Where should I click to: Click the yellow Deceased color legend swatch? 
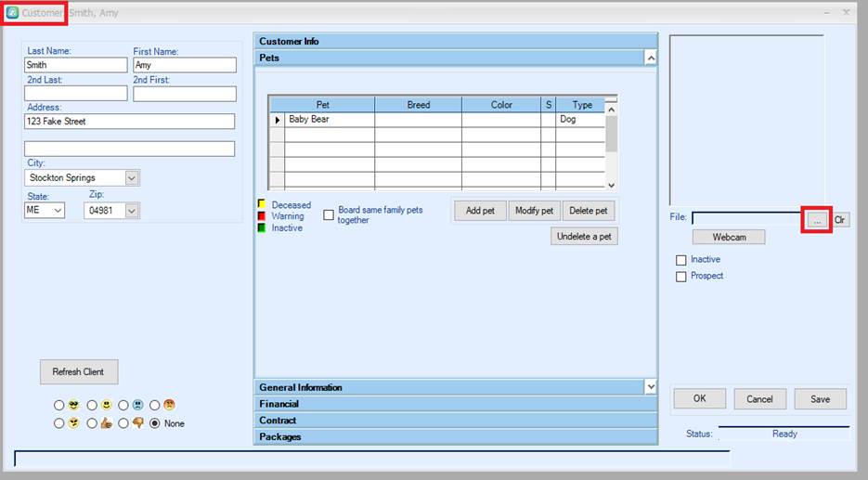coord(262,205)
